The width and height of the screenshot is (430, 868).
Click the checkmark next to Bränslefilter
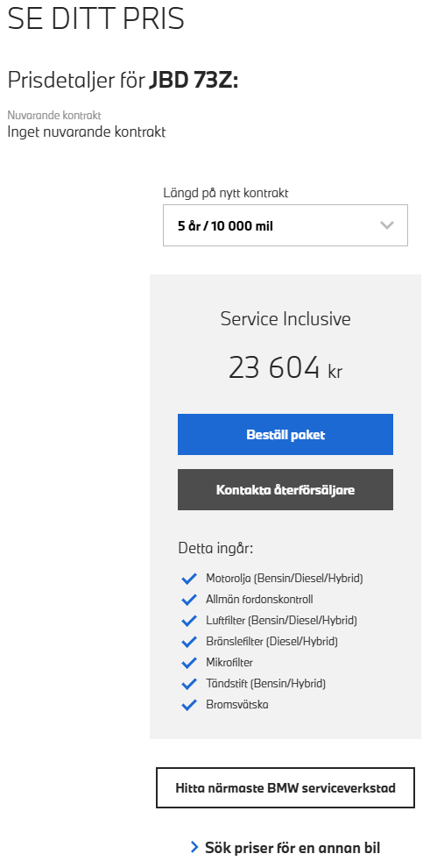click(x=189, y=642)
